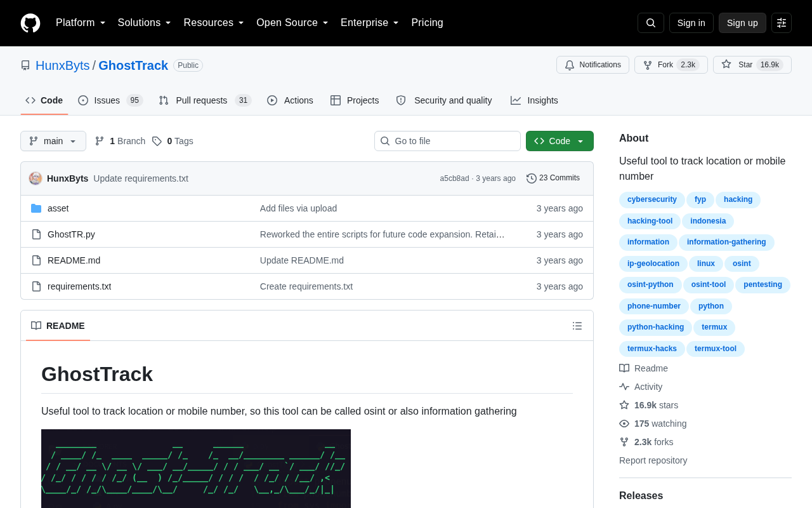812x508 pixels.
Task: Open the Pricing link
Action: click(427, 23)
